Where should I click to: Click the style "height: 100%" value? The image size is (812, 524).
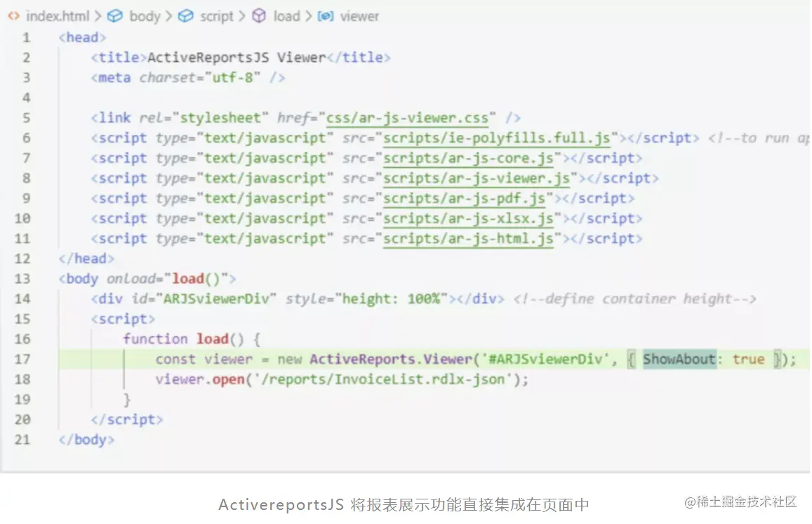(x=391, y=299)
